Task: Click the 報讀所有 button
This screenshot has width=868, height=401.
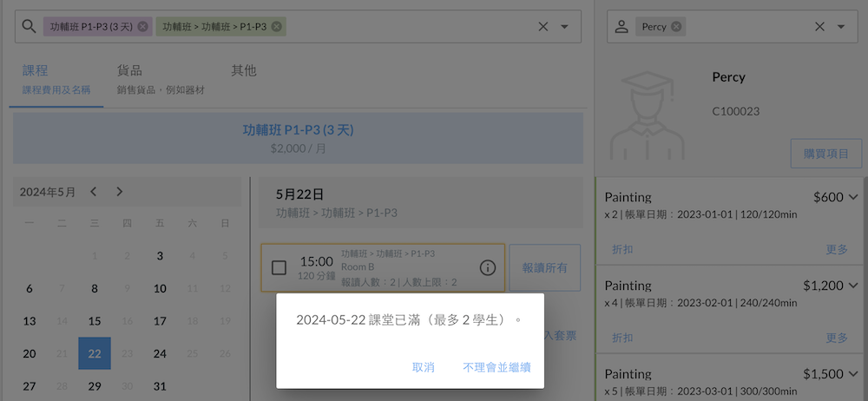Action: click(545, 268)
